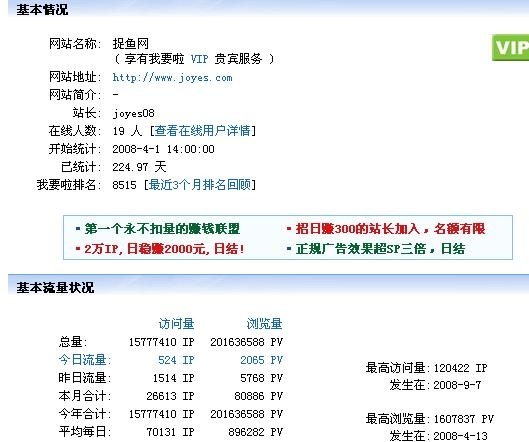This screenshot has height=442, width=529.
Task: Click the blue VIP text link
Action: (199, 59)
